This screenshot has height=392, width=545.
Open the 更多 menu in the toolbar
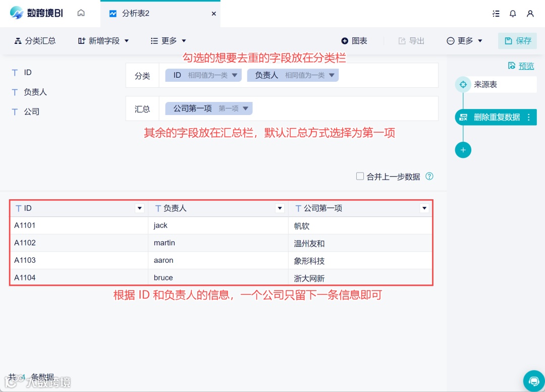168,41
